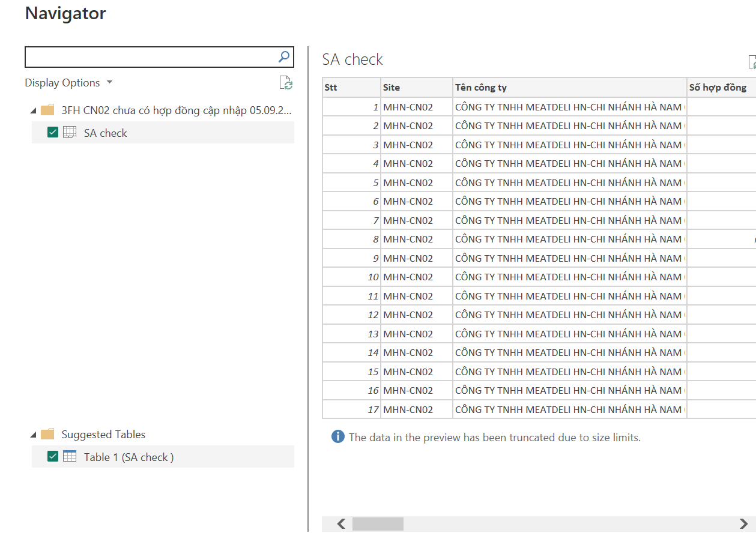Click the MHN-CN02 cell in row 17
756x542 pixels.
(x=417, y=409)
